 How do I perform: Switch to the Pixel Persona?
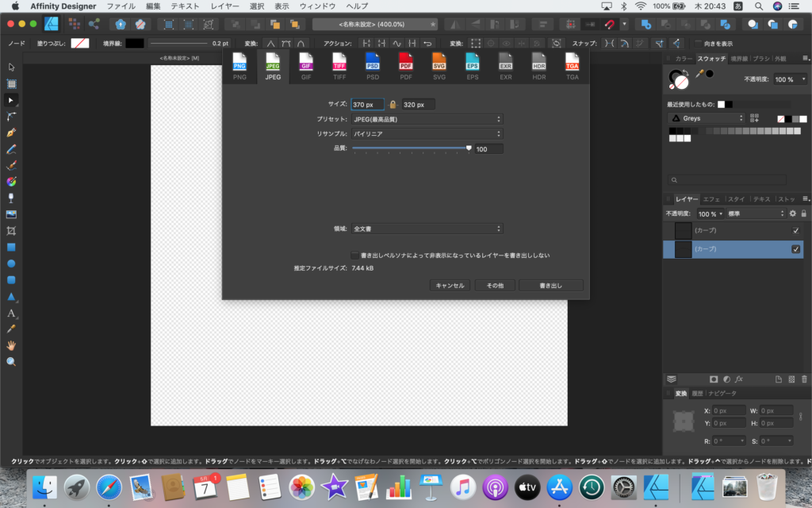74,24
